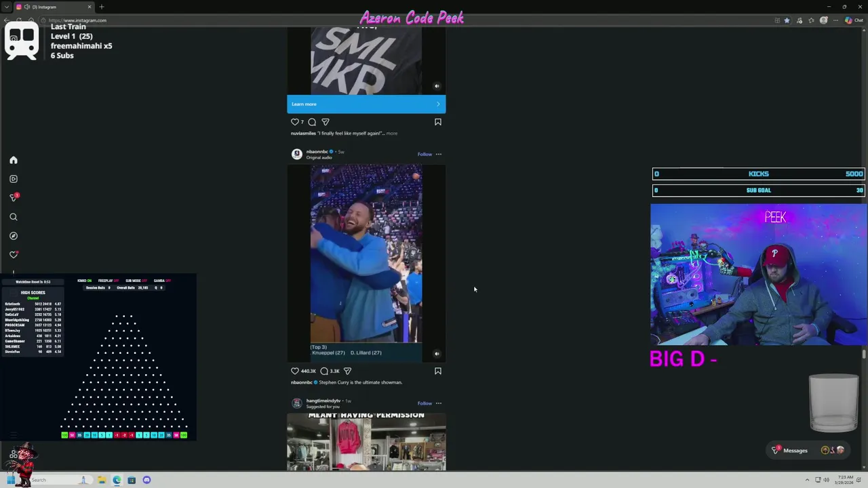
Task: Bookmark the nbaonnbc post
Action: pyautogui.click(x=438, y=371)
